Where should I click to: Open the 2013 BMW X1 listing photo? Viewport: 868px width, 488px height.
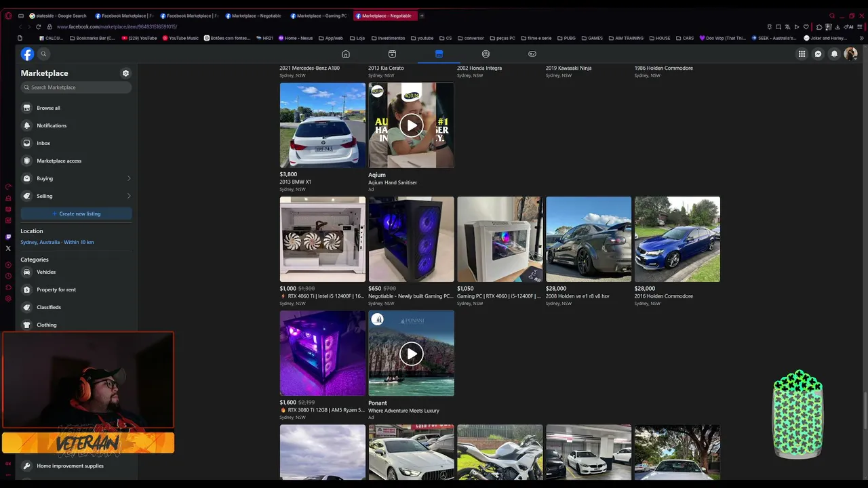tap(323, 125)
